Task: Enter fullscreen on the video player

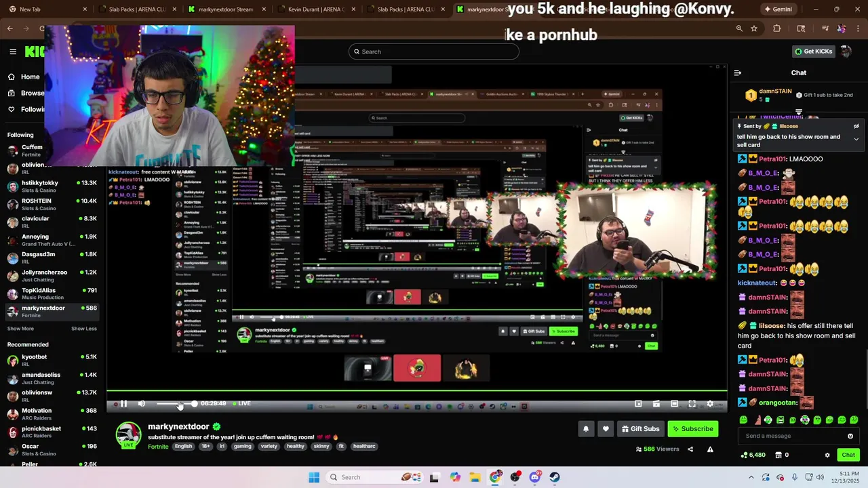Action: 692,404
